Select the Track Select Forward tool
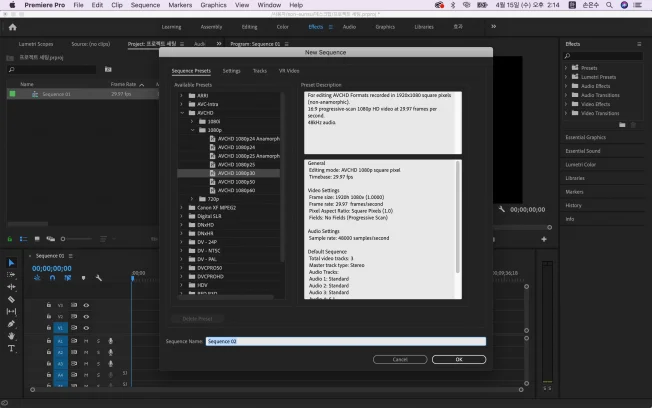The image size is (652, 408). pos(11,274)
